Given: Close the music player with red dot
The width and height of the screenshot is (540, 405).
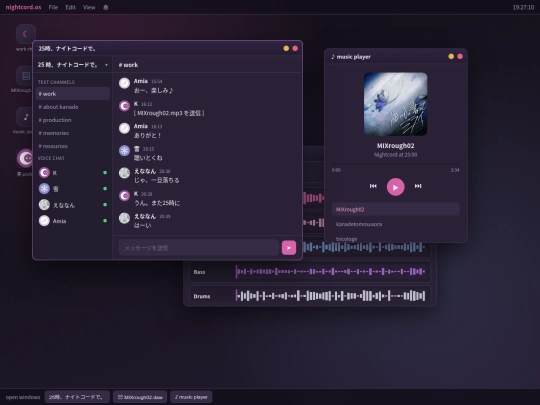Looking at the screenshot, I should (460, 56).
